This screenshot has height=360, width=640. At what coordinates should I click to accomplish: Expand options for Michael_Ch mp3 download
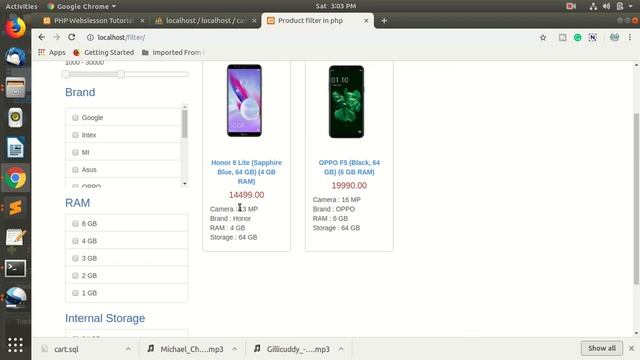tap(235, 349)
